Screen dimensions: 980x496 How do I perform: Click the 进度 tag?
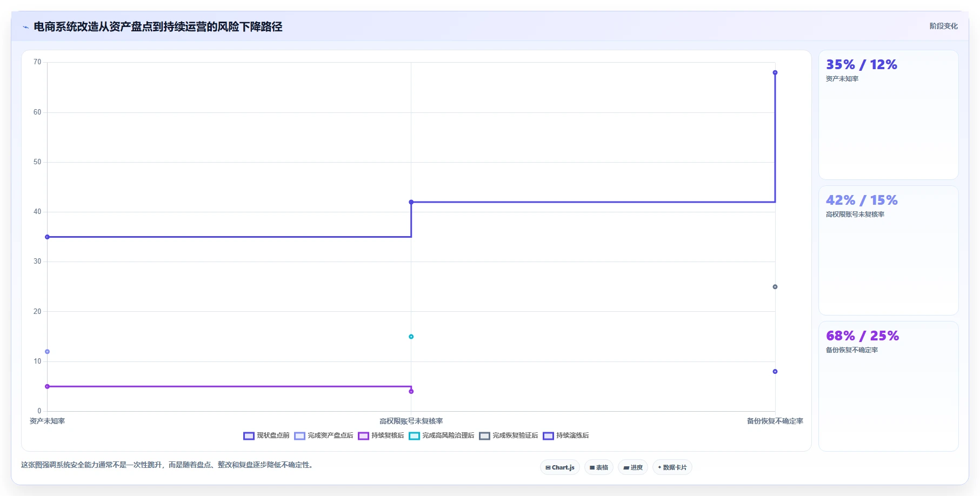[633, 467]
